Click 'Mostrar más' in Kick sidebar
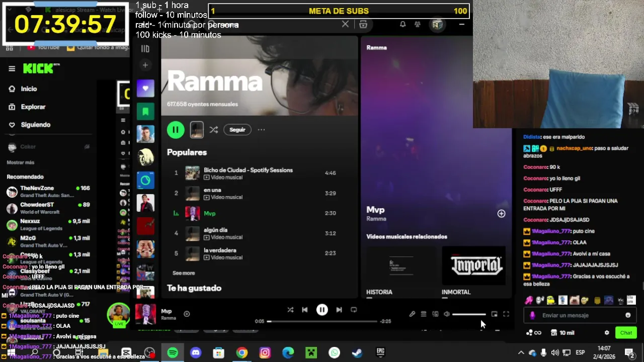Image resolution: width=644 pixels, height=362 pixels. click(x=21, y=162)
